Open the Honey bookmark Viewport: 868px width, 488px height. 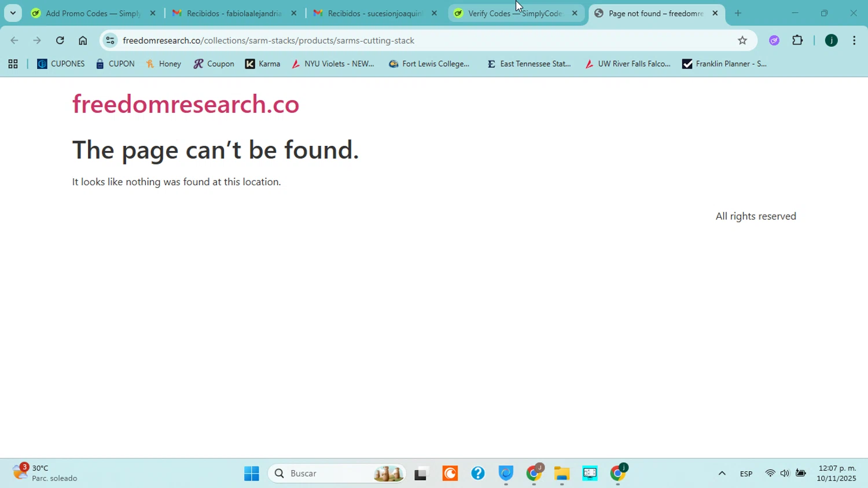(164, 64)
